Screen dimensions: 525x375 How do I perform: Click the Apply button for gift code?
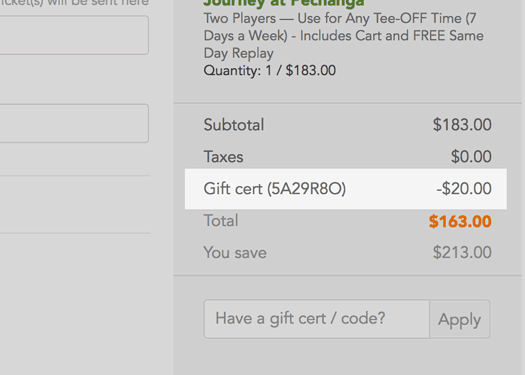click(460, 319)
